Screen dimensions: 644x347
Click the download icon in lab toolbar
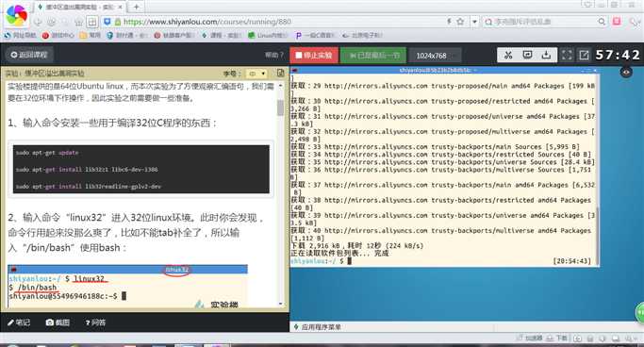pos(546,55)
